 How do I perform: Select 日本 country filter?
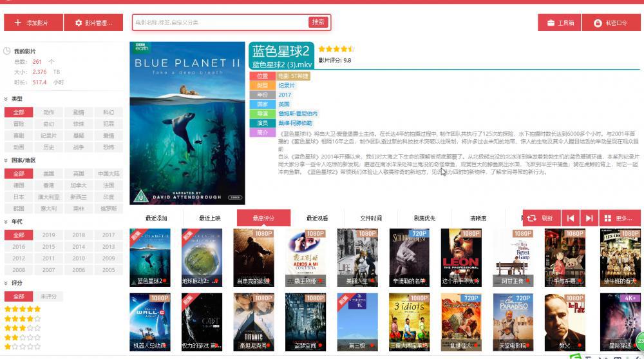click(x=19, y=197)
